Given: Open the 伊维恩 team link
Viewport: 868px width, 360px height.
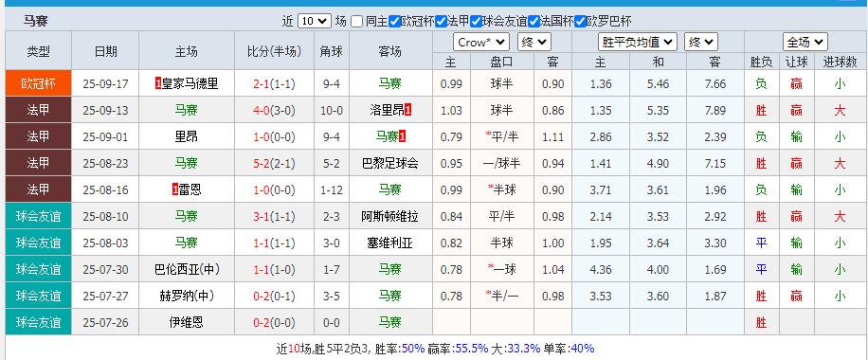Looking at the screenshot, I should pyautogui.click(x=187, y=322).
